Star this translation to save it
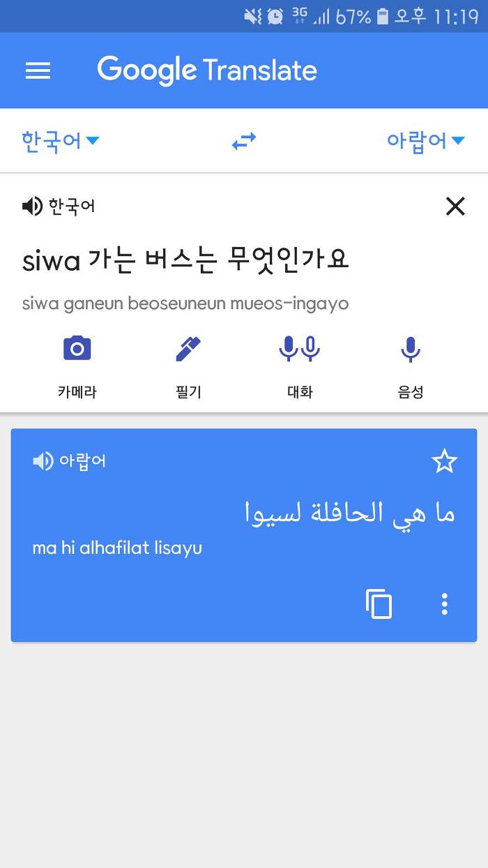 click(x=444, y=461)
